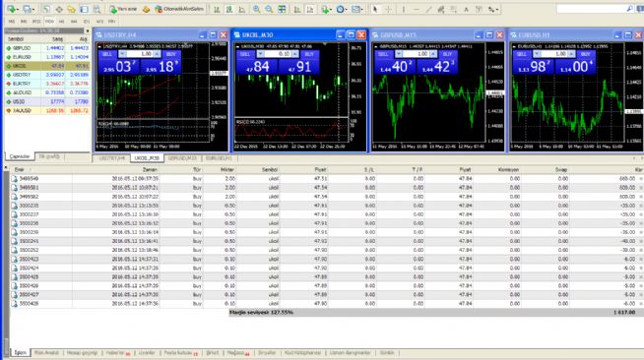Switch to the USDTRY,H4 chart tab
Screen dimensions: 644x360
[x=111, y=158]
